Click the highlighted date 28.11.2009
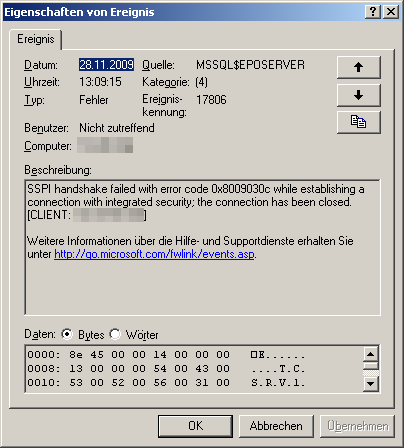The height and width of the screenshot is (448, 404). click(x=106, y=65)
